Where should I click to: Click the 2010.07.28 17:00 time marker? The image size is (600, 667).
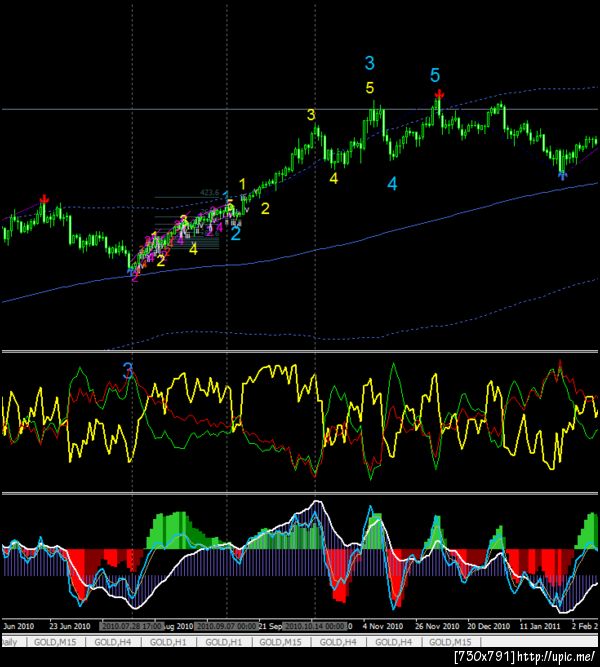131,626
